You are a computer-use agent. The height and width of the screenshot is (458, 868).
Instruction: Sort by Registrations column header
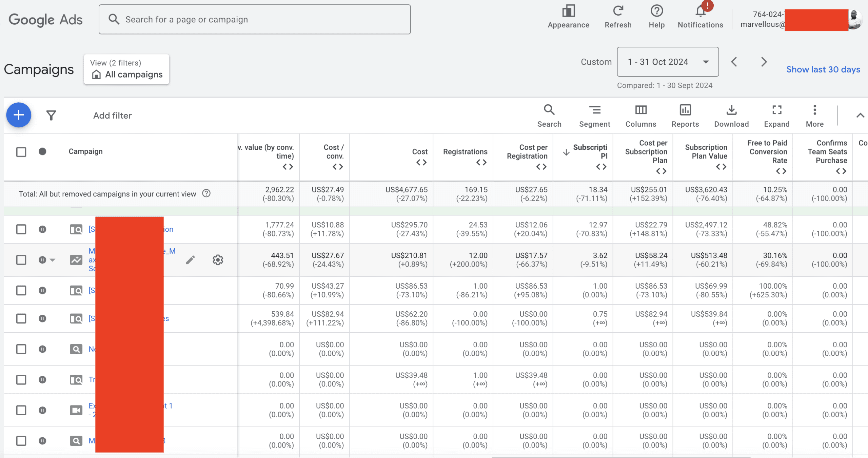click(x=465, y=152)
